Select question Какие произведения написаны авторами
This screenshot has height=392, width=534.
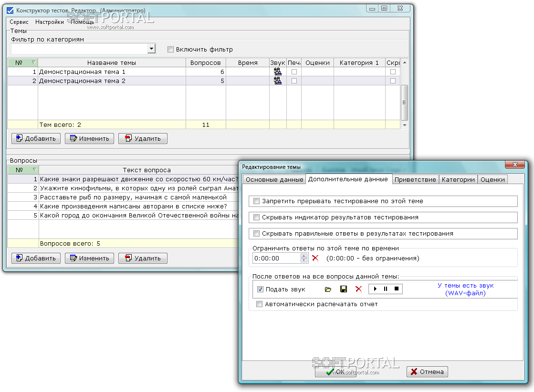tap(123, 206)
